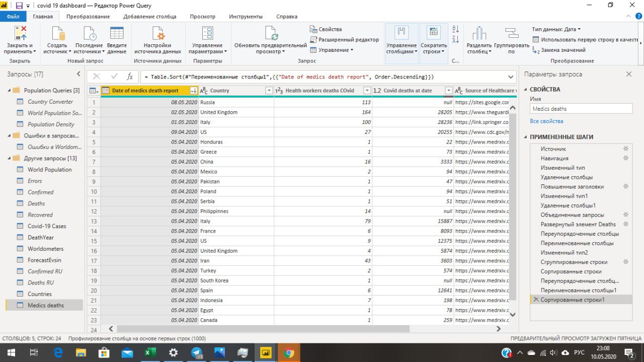644x362 pixels.
Task: Click Разделить столбец icon
Action: (x=479, y=33)
